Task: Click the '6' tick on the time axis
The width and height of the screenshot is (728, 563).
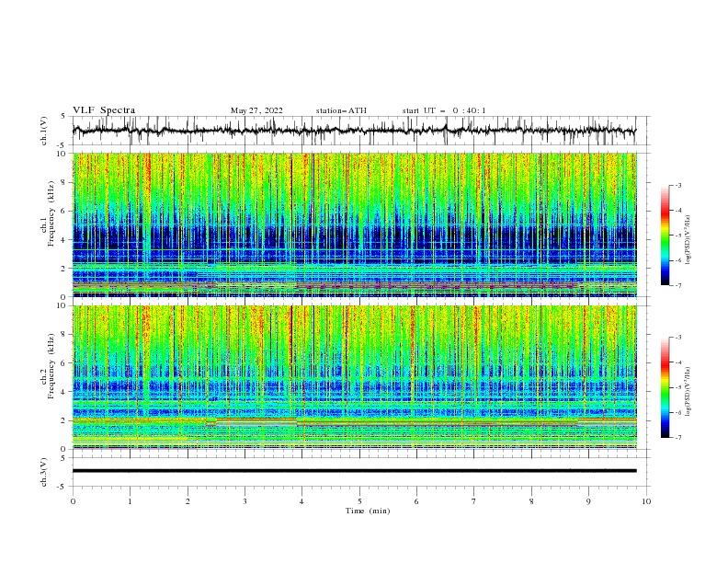Action: tap(416, 501)
